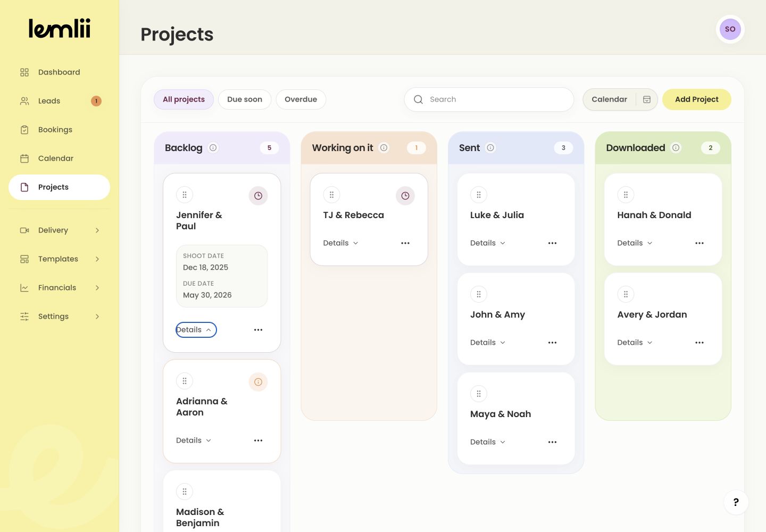This screenshot has height=532, width=766.
Task: Click the info icon next to Working on it
Action: [384, 148]
